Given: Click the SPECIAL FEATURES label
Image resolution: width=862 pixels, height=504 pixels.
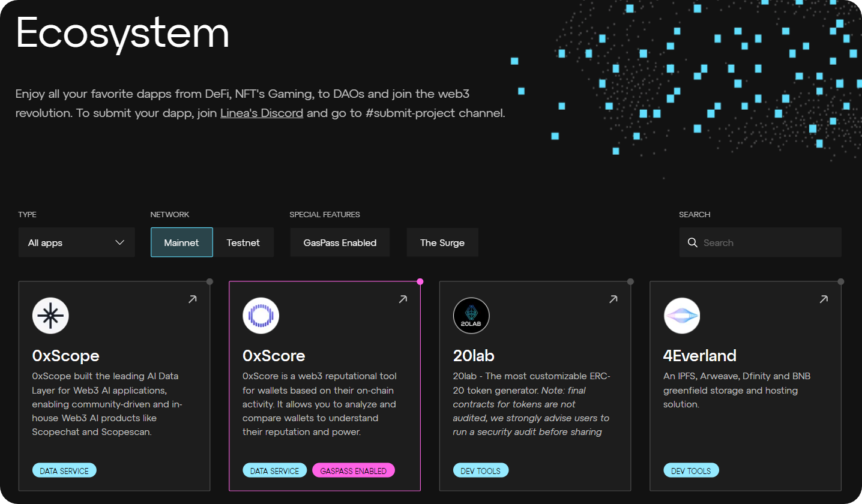Looking at the screenshot, I should tap(325, 214).
